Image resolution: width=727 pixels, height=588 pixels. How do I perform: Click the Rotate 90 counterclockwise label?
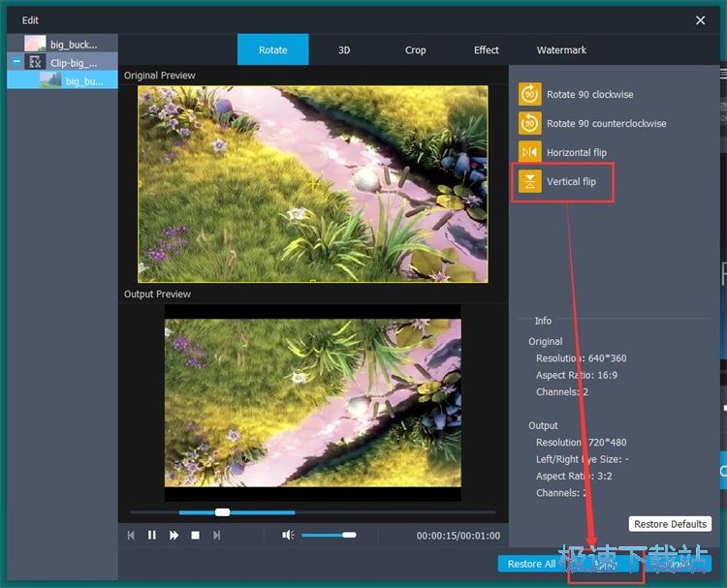click(607, 123)
